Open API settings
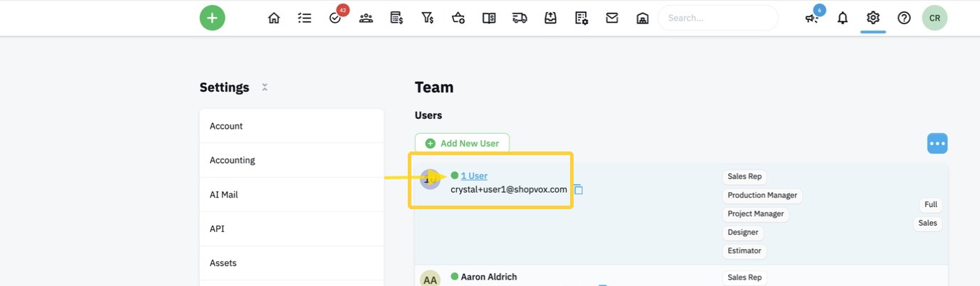Image resolution: width=980 pixels, height=286 pixels. [292, 228]
